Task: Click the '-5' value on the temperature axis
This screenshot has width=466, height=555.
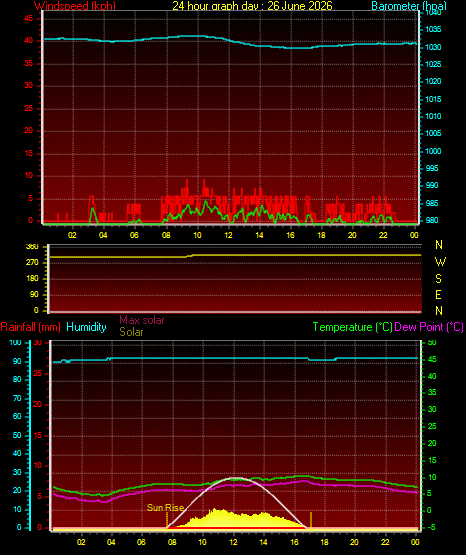Action: tap(431, 527)
